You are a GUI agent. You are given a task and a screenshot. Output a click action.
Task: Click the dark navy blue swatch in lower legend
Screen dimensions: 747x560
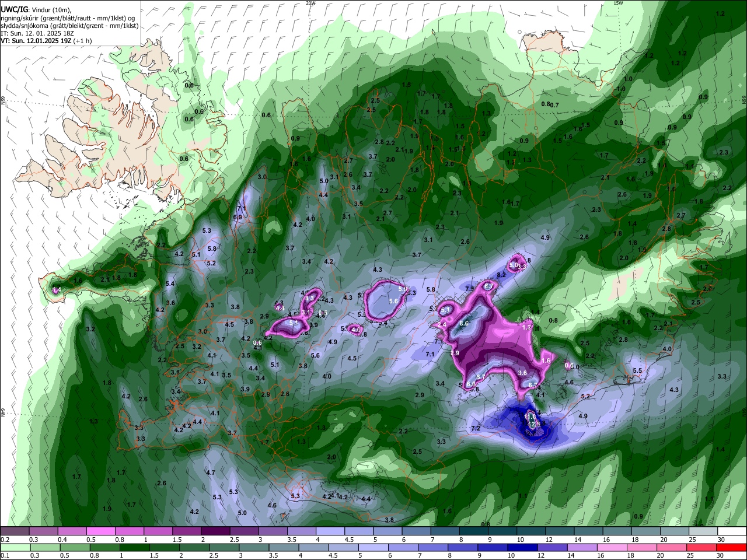(x=521, y=548)
